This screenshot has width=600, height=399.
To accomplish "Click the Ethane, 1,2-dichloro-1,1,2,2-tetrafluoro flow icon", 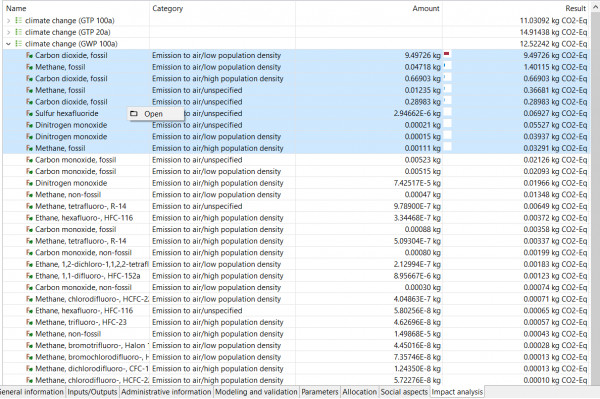I will (x=29, y=264).
